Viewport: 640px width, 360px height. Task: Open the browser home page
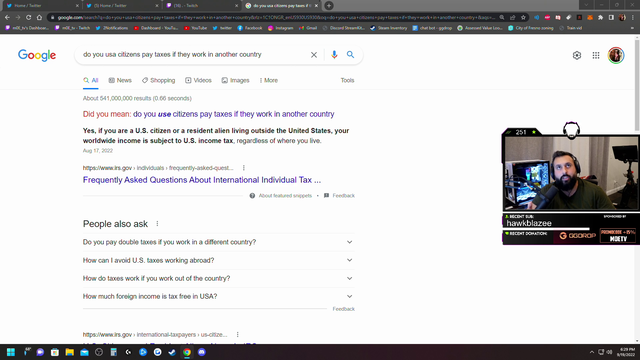(39, 18)
